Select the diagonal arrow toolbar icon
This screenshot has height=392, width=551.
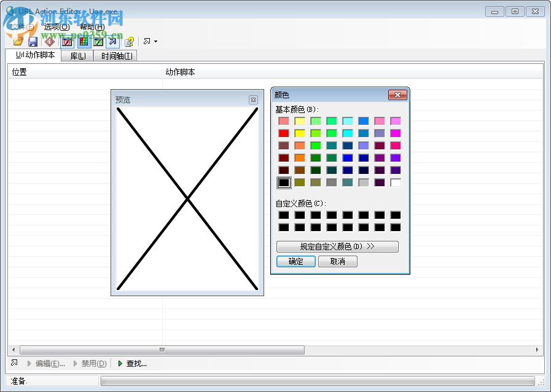(x=112, y=41)
